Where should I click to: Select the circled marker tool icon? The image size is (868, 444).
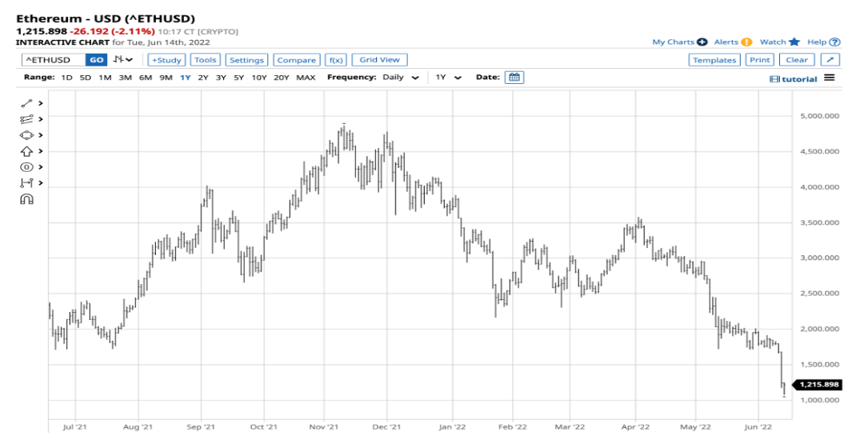coord(26,167)
